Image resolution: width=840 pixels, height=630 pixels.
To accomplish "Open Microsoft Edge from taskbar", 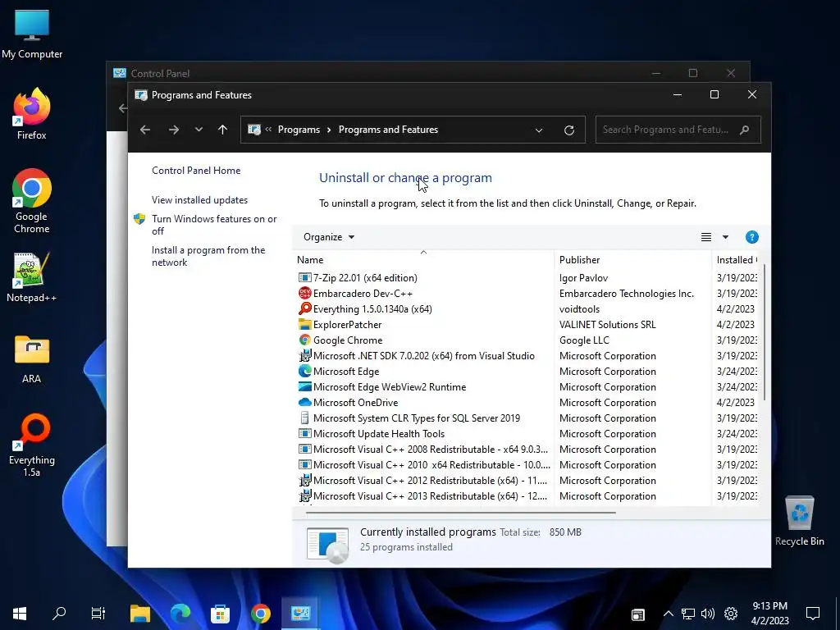I will click(180, 614).
